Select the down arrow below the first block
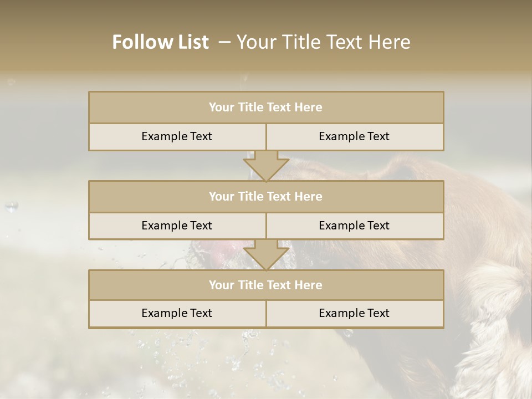The height and width of the screenshot is (399, 532). [x=266, y=166]
